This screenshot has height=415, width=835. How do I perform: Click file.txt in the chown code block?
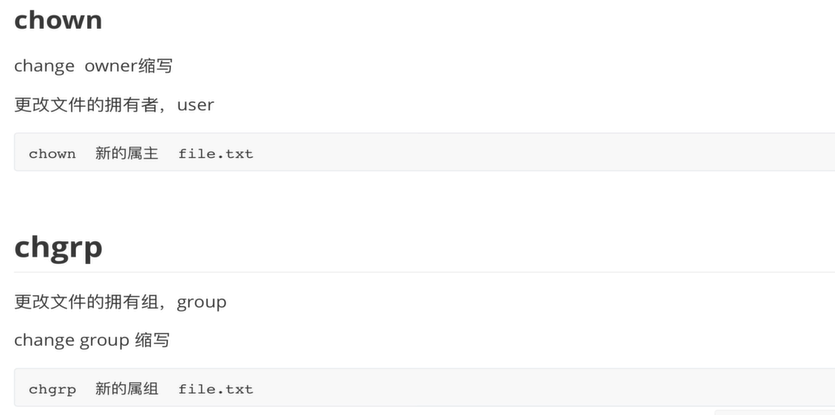tap(216, 154)
